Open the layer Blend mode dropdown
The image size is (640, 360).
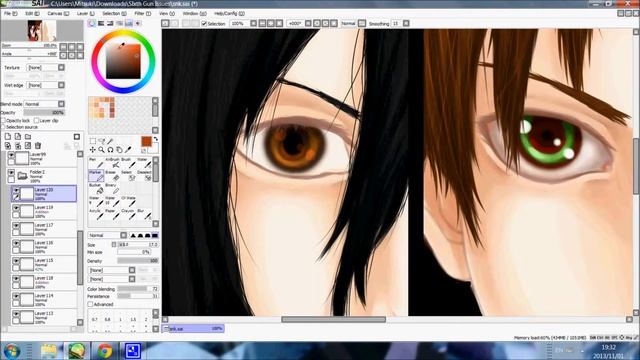44,104
